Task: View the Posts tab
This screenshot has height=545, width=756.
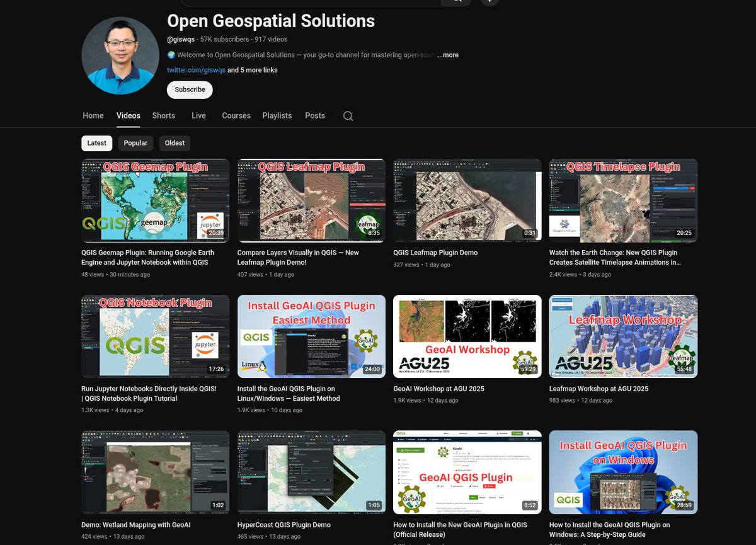Action: [x=315, y=115]
